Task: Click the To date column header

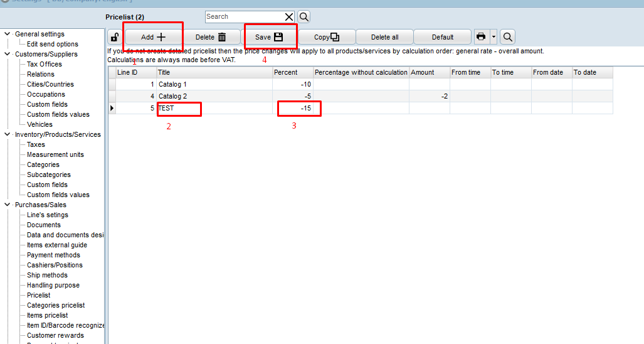Action: click(x=592, y=72)
